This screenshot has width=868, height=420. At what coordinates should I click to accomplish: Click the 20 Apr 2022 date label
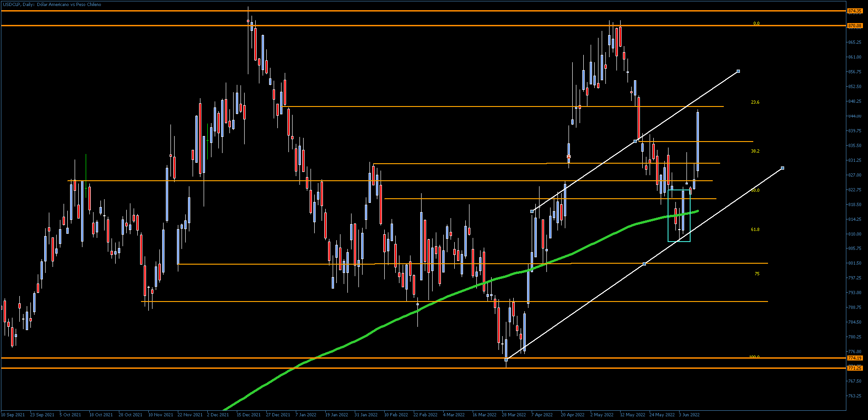click(x=572, y=415)
